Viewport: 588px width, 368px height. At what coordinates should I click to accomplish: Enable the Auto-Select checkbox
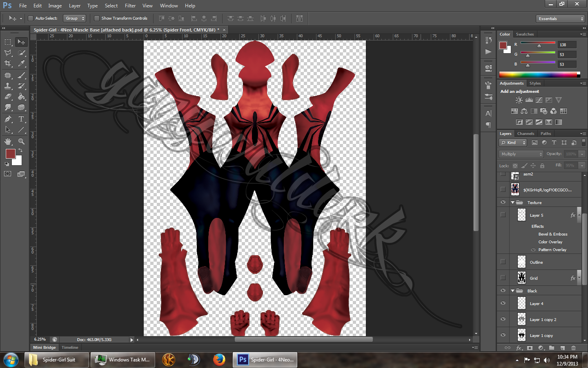pyautogui.click(x=30, y=18)
